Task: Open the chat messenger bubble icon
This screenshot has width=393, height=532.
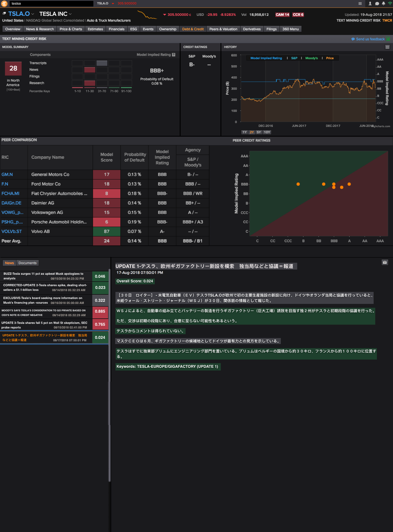Action: pos(377,4)
